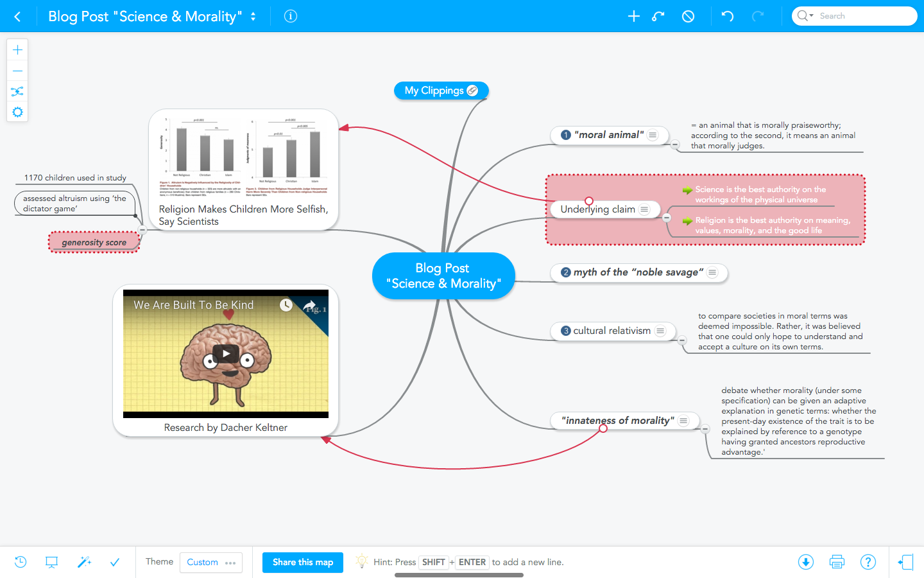This screenshot has width=924, height=578.
Task: Open the sidebar settings gear
Action: (x=17, y=112)
